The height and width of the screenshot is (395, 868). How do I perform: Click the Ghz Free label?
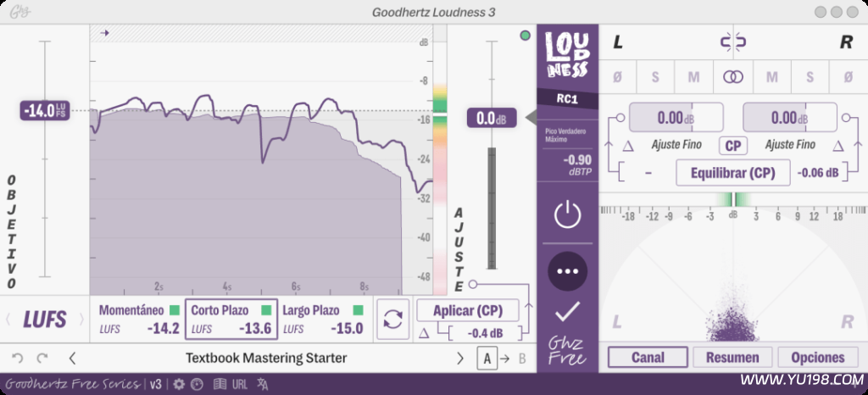[567, 349]
